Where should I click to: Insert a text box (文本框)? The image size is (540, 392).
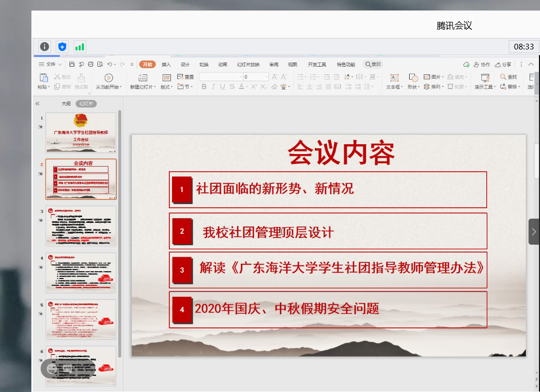click(x=394, y=80)
